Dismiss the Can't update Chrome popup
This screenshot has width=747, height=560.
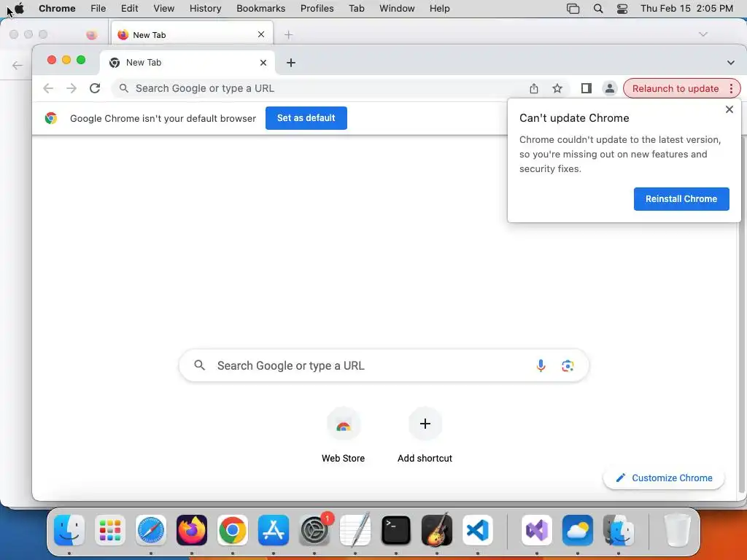pos(729,109)
